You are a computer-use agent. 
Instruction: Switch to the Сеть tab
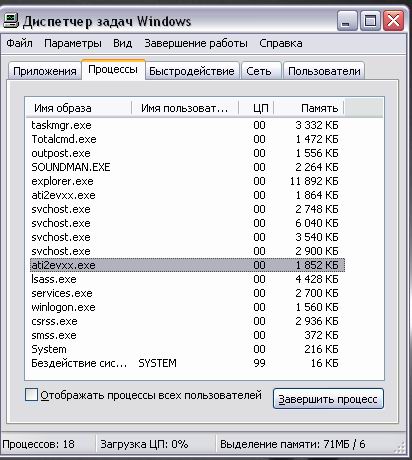[x=259, y=71]
